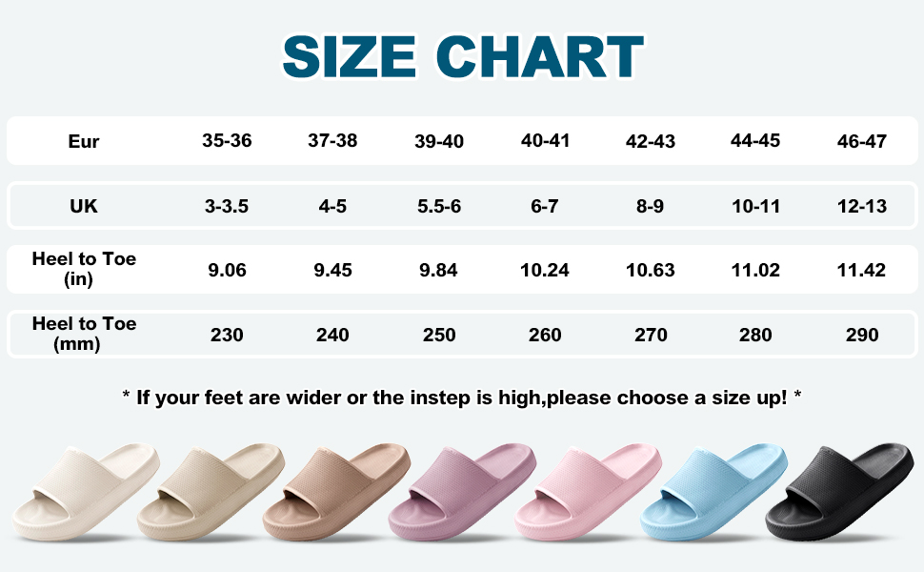
Task: Select Eur size 35-36
Action: coord(227,140)
